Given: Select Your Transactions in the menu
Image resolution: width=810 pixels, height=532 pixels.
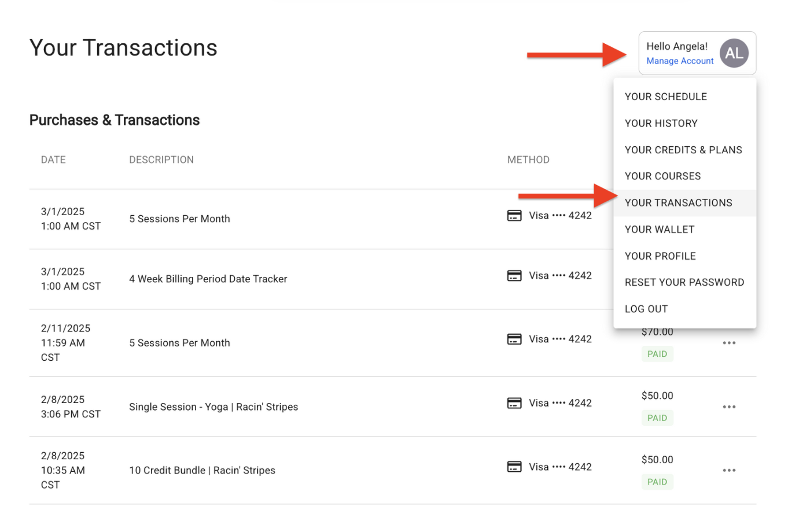Looking at the screenshot, I should click(678, 203).
